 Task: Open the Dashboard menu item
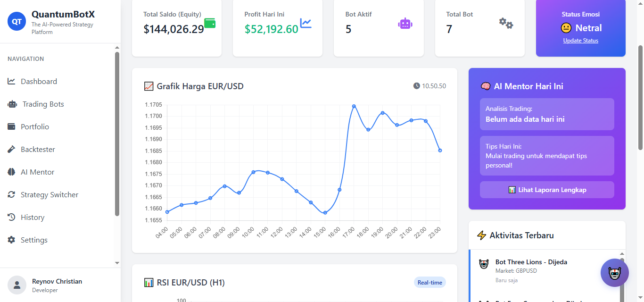pyautogui.click(x=57, y=81)
